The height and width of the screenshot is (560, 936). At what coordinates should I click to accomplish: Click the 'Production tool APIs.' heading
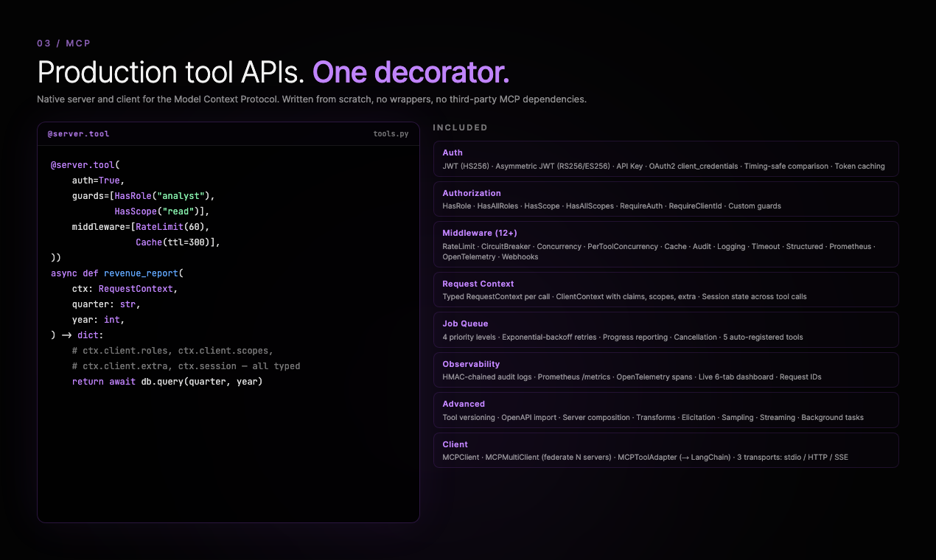pos(171,73)
